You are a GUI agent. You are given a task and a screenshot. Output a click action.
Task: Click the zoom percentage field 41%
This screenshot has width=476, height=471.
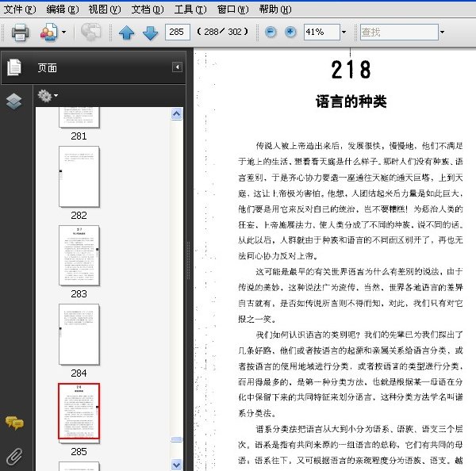322,32
